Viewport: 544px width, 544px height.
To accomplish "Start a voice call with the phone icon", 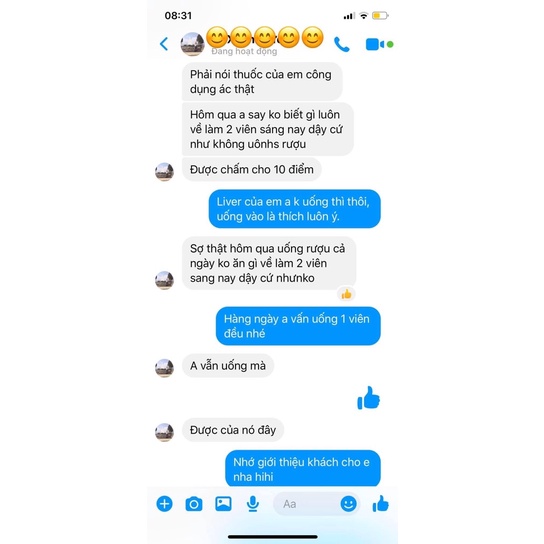I will (x=341, y=44).
